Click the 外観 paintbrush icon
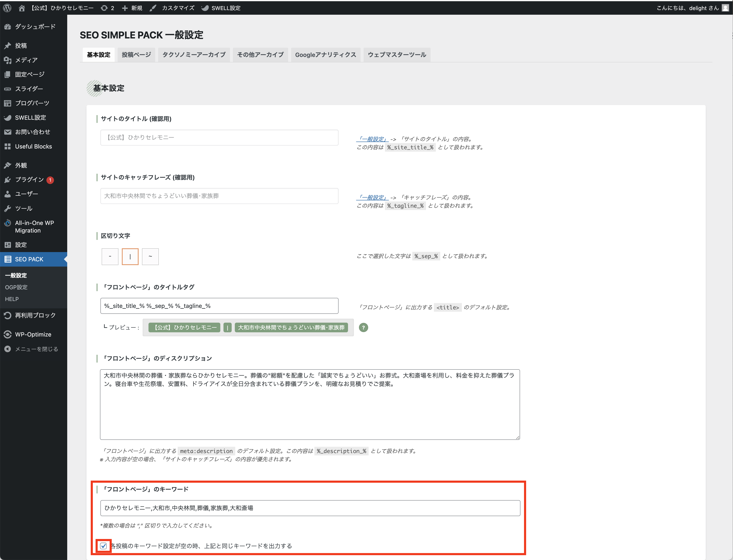 coord(8,165)
